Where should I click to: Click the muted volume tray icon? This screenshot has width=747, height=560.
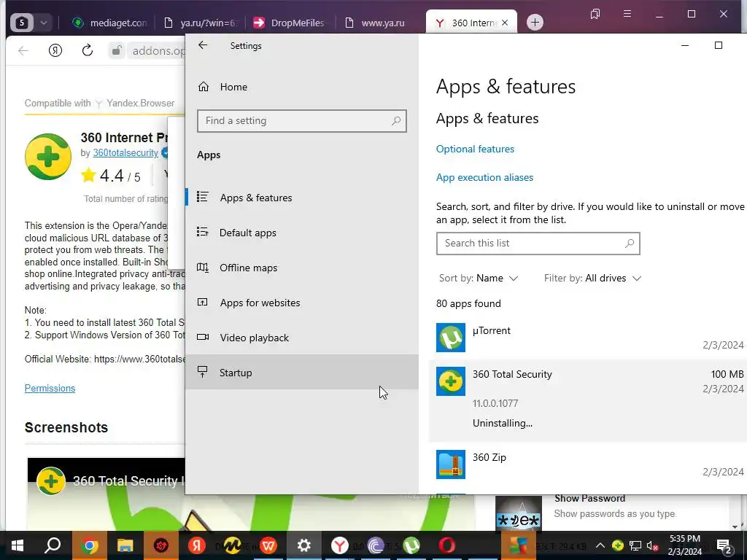pos(652,545)
